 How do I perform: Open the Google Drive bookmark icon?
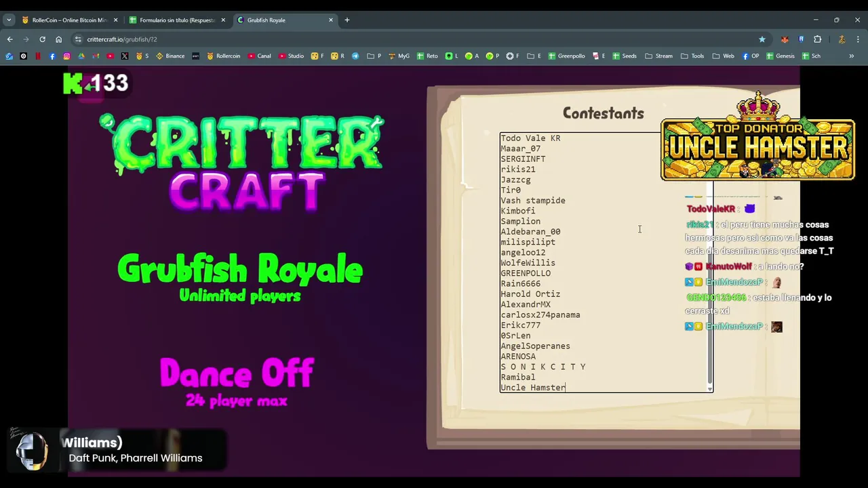coord(81,56)
